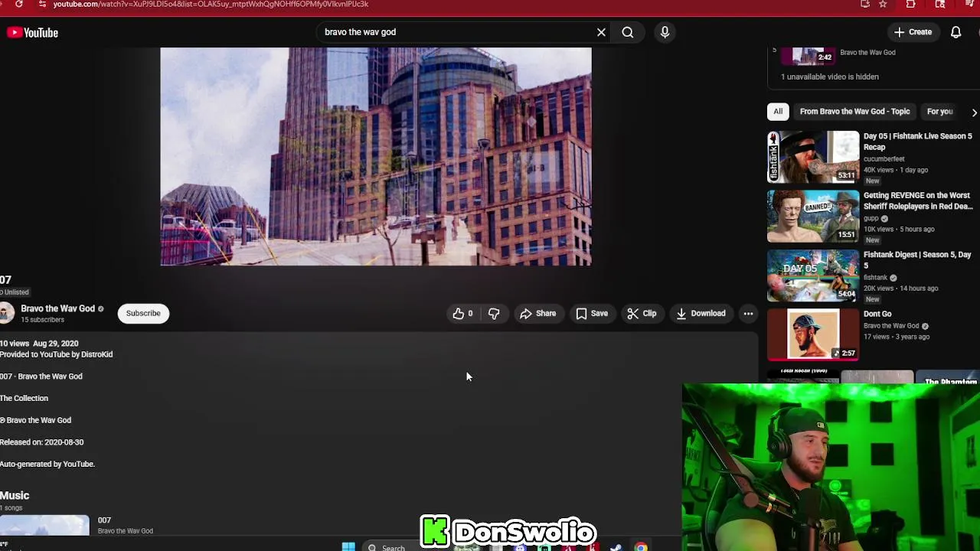
Task: Click 'Provided to YouTube by DistroKid' text
Action: tap(56, 354)
